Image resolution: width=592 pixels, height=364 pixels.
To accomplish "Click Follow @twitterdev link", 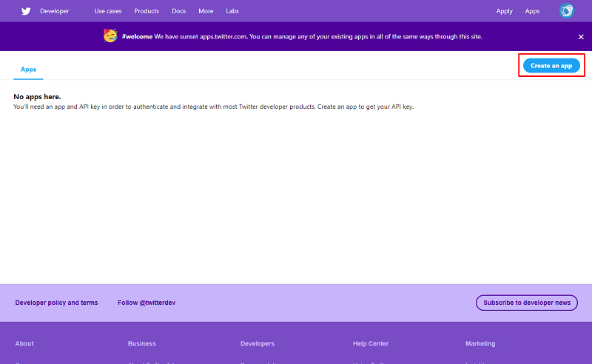I will (147, 303).
